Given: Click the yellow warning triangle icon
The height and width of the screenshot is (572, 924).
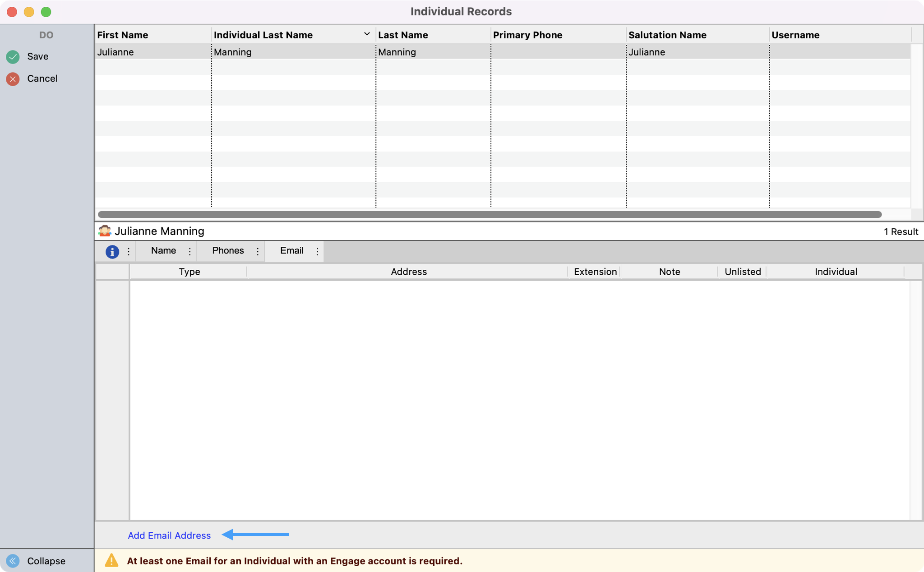Looking at the screenshot, I should (111, 561).
